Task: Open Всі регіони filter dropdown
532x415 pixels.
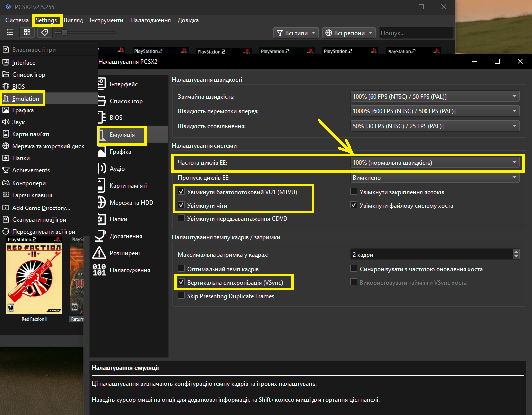Action: (x=349, y=33)
